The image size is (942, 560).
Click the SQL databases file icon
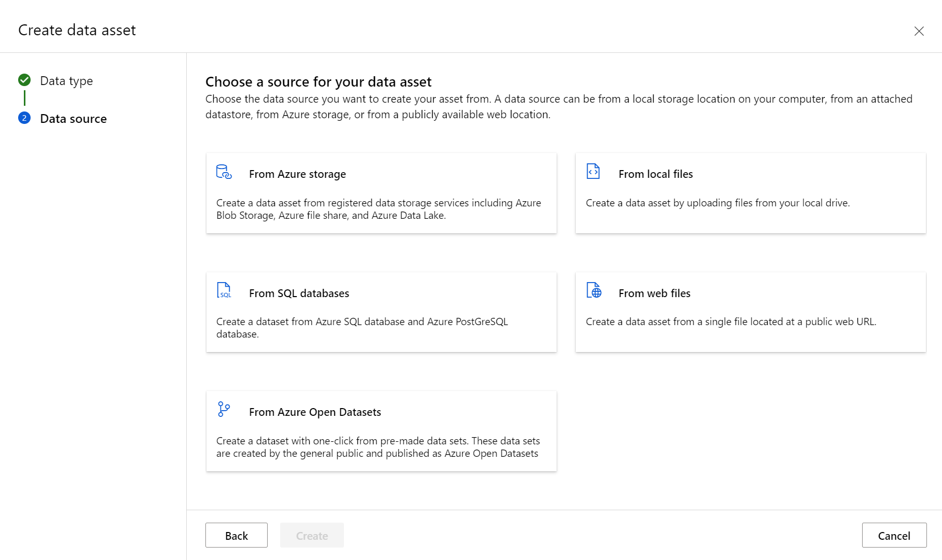click(224, 290)
